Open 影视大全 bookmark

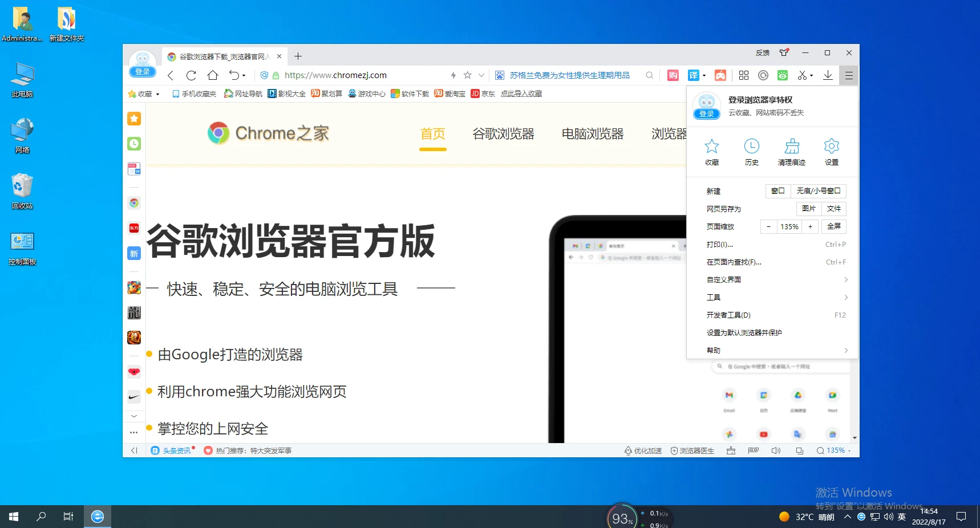click(287, 94)
